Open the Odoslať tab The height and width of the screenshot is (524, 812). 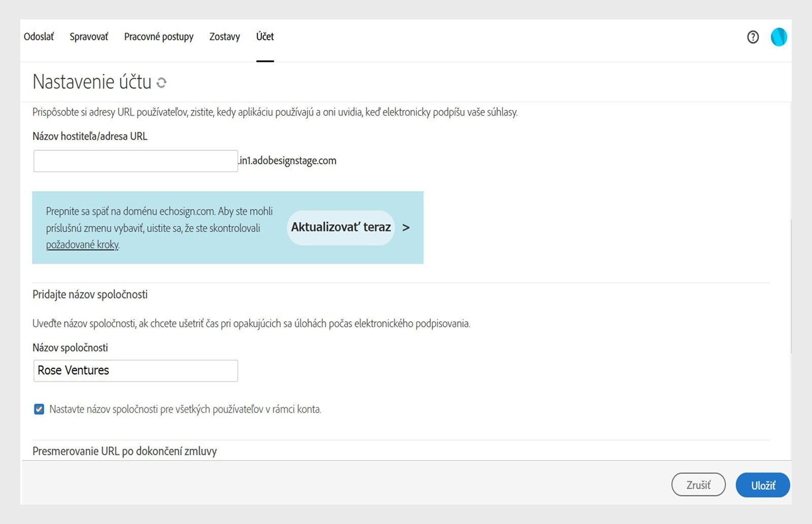39,37
